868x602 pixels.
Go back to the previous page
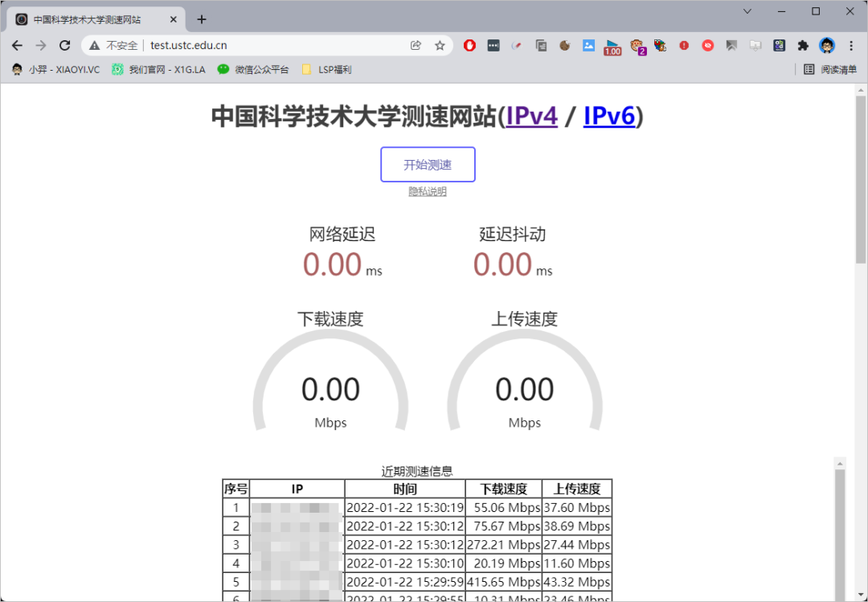point(17,46)
